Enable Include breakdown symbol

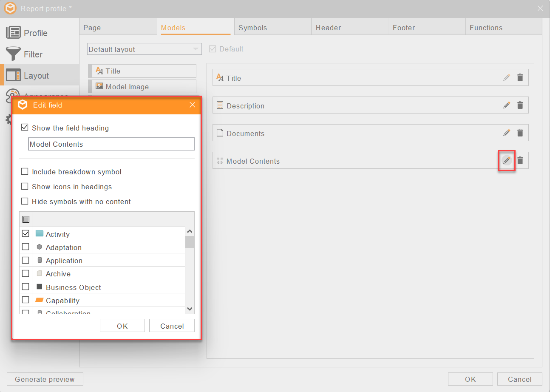[25, 172]
